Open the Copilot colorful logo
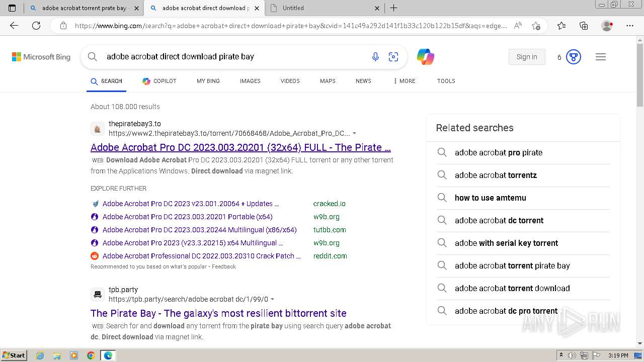Viewport: 644px width, 362px height. (426, 57)
